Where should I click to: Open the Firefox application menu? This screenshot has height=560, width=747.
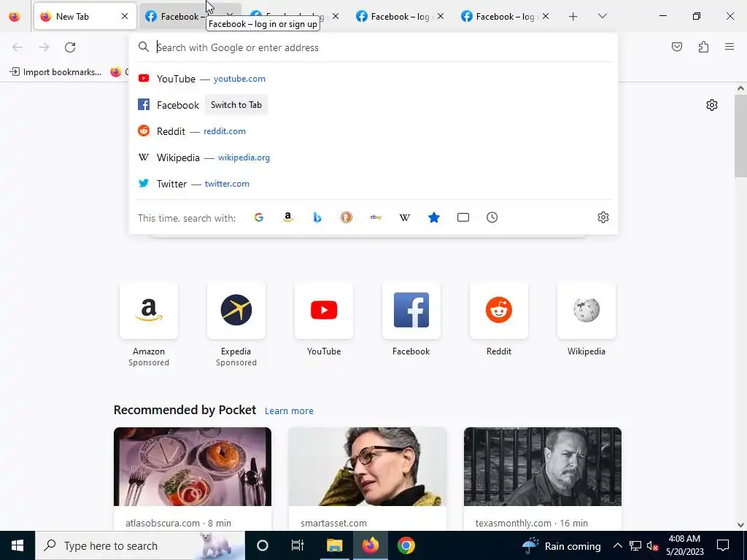729,47
